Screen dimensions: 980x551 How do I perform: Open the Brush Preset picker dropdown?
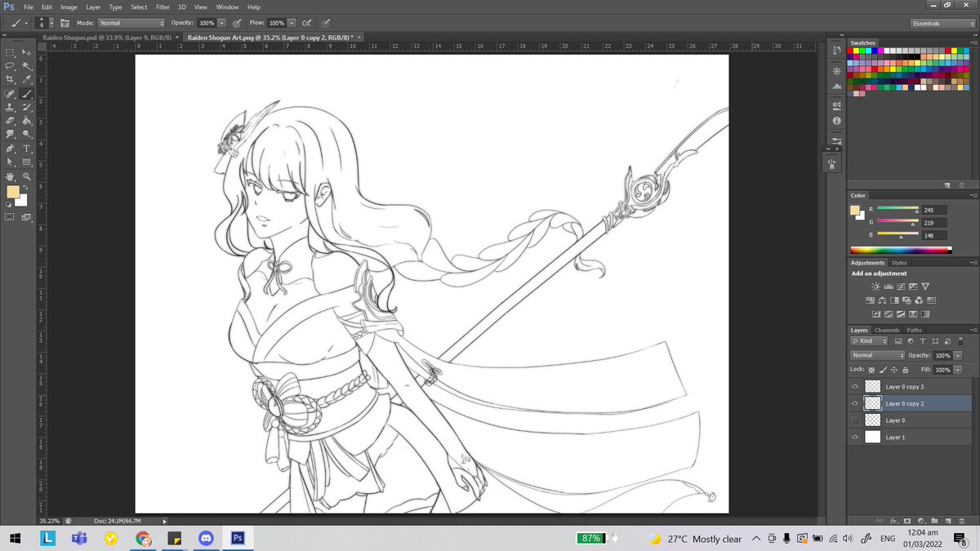point(51,24)
